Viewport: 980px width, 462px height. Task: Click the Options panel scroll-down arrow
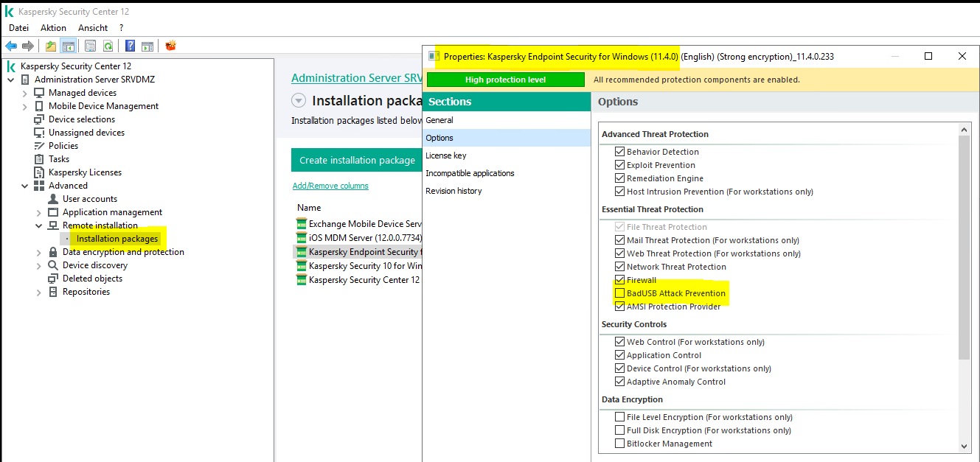(965, 446)
